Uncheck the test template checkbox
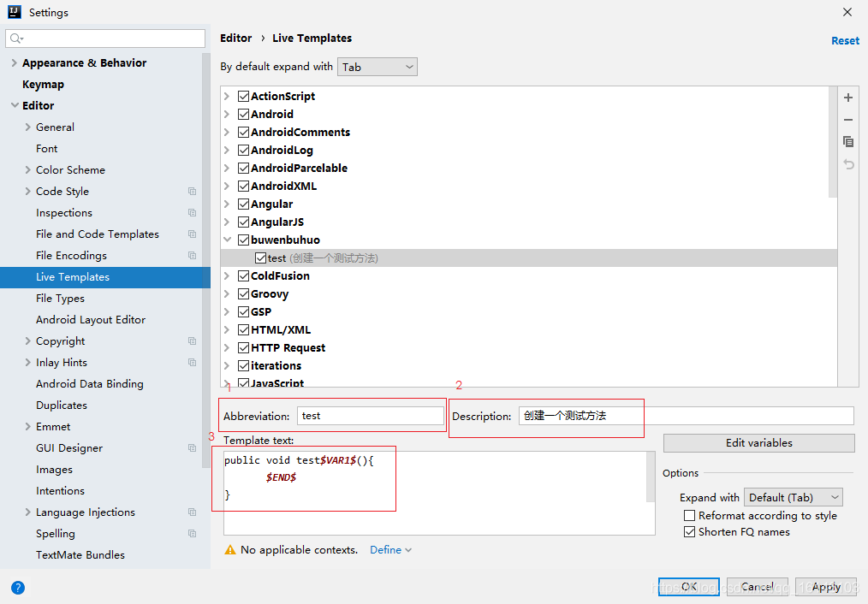868x604 pixels. 261,258
